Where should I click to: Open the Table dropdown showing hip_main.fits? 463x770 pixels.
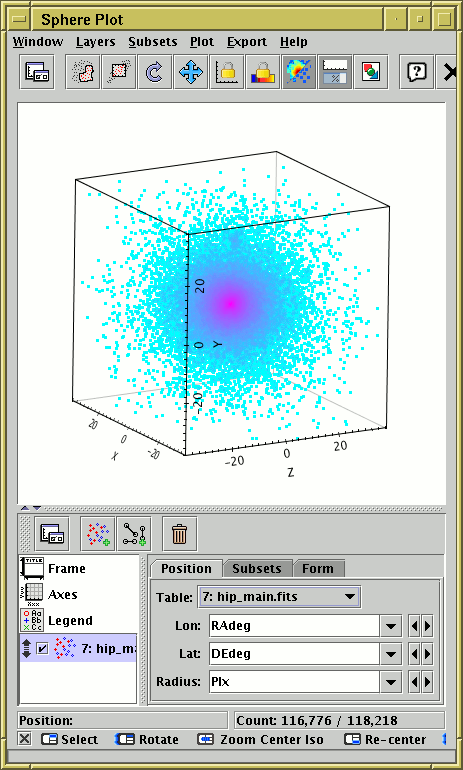pos(278,597)
